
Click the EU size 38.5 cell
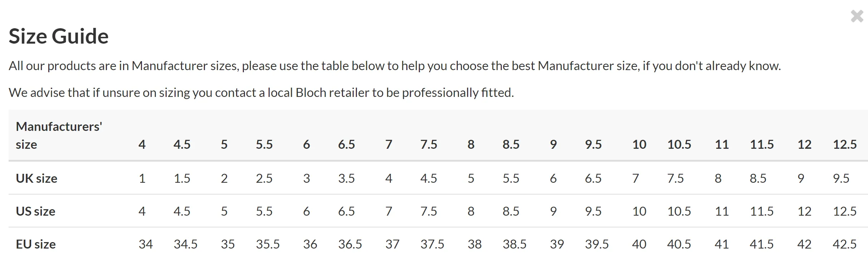[x=514, y=244]
